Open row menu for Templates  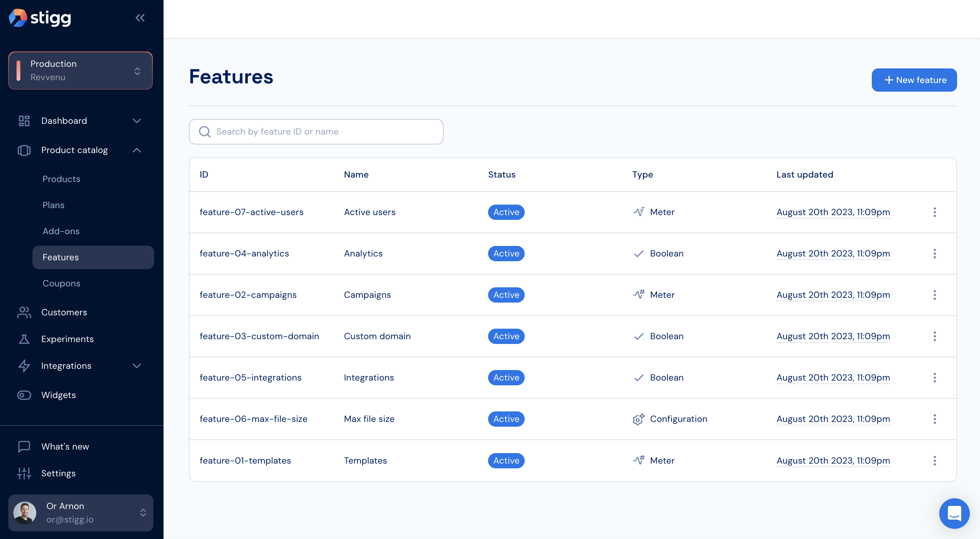click(x=934, y=461)
